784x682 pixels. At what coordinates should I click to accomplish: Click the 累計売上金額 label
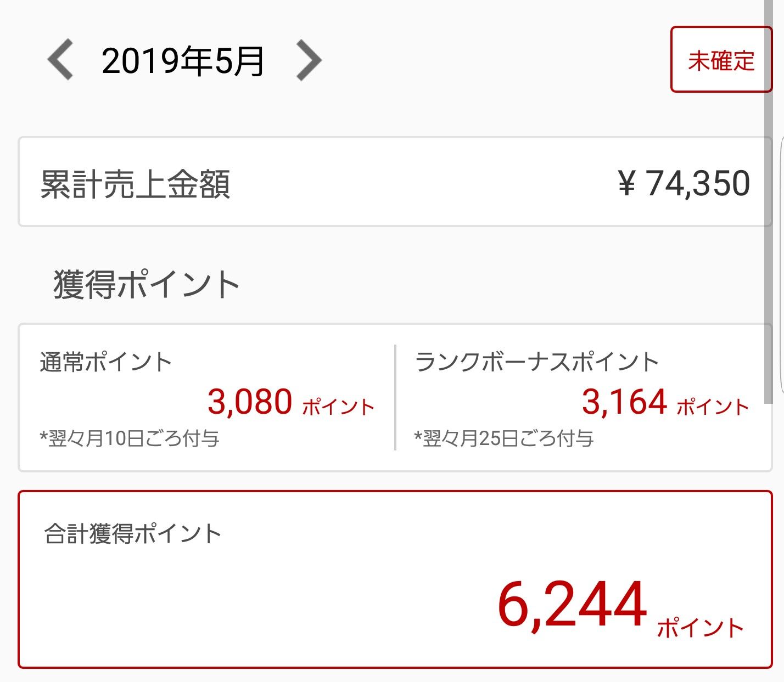click(x=135, y=184)
